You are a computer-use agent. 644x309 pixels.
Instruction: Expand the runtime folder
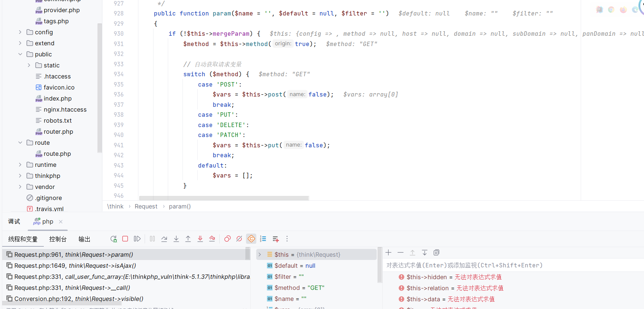pos(20,165)
